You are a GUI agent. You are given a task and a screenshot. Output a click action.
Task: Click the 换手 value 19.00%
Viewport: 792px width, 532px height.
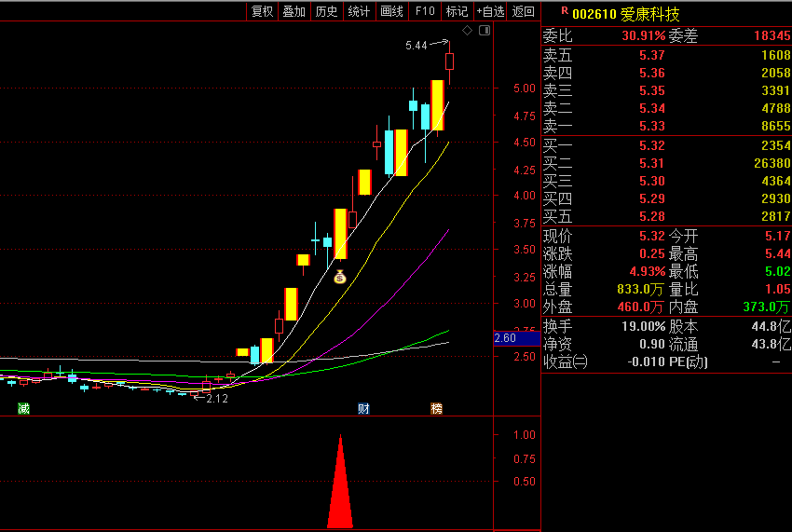click(x=644, y=326)
